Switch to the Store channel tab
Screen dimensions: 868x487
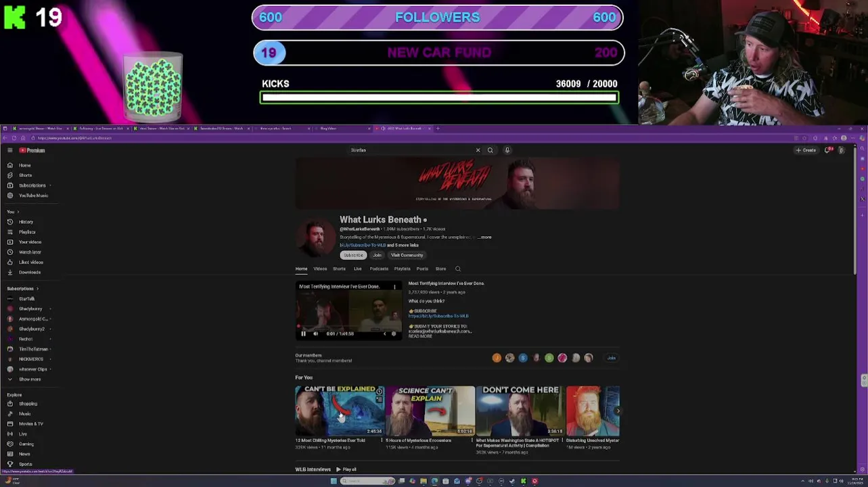click(440, 269)
